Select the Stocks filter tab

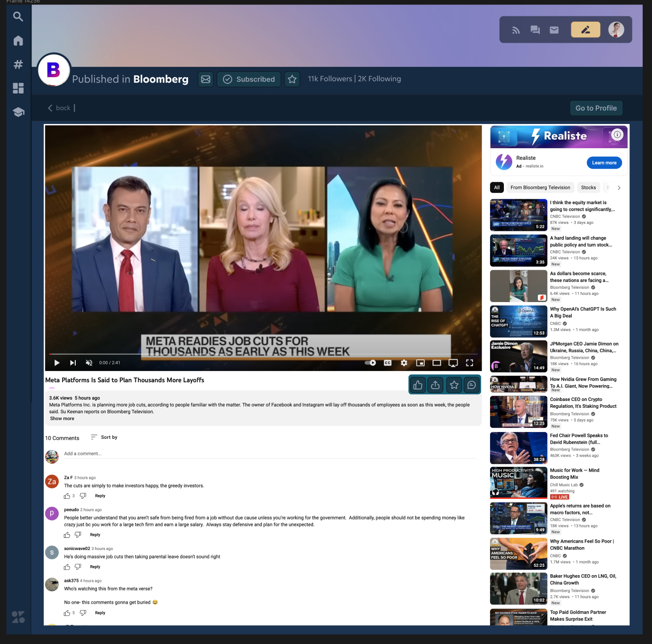[x=588, y=187]
